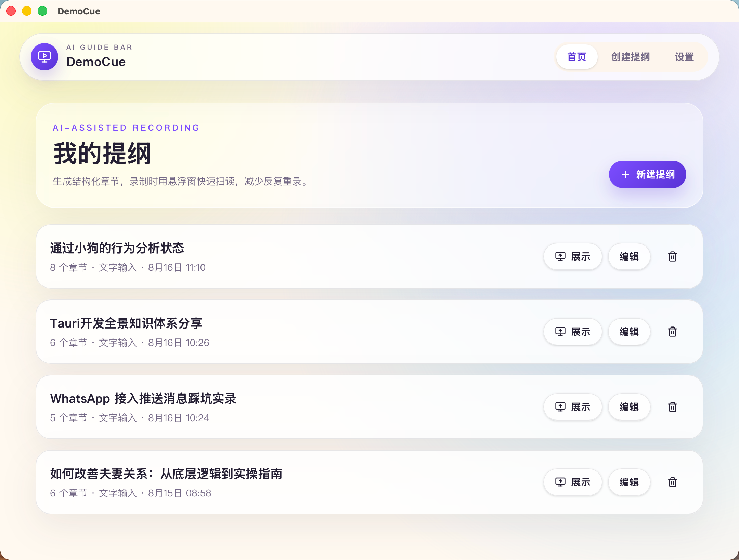Click trash icon for Tauri开发全景知识体系分享
739x560 pixels.
pyautogui.click(x=673, y=332)
